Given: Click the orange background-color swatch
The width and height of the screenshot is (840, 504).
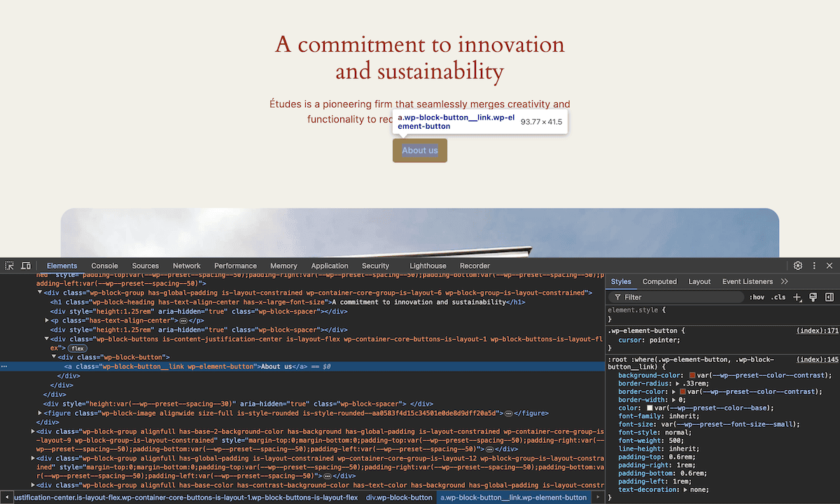Looking at the screenshot, I should pos(692,374).
